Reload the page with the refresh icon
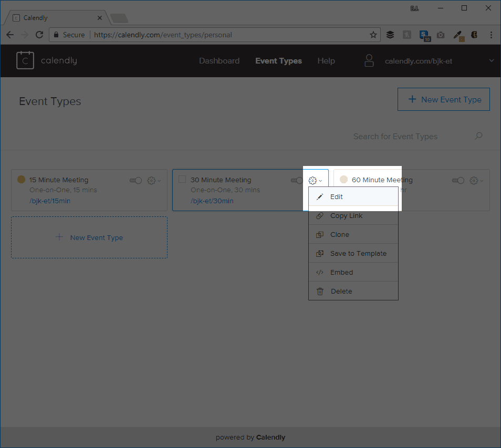The image size is (501, 448). point(39,35)
